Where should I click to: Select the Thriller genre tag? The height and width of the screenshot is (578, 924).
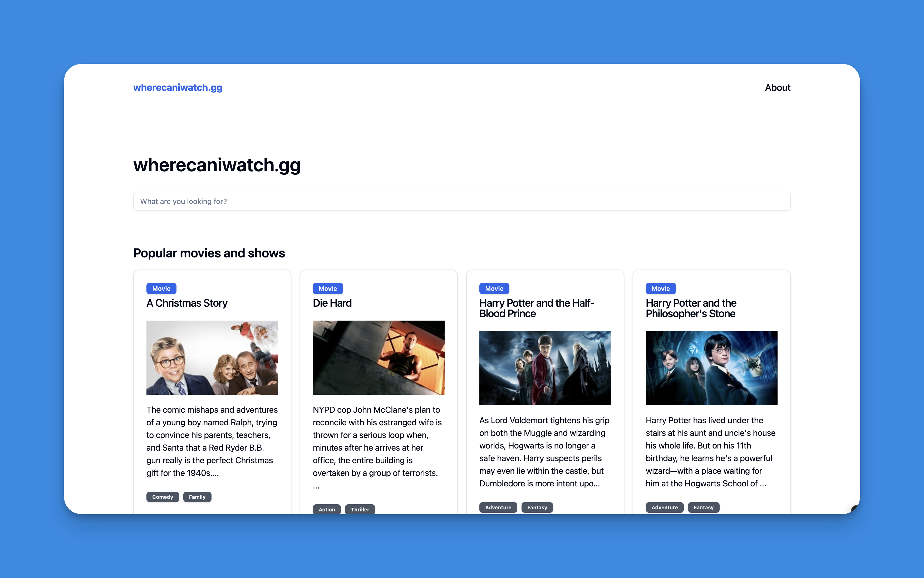360,509
